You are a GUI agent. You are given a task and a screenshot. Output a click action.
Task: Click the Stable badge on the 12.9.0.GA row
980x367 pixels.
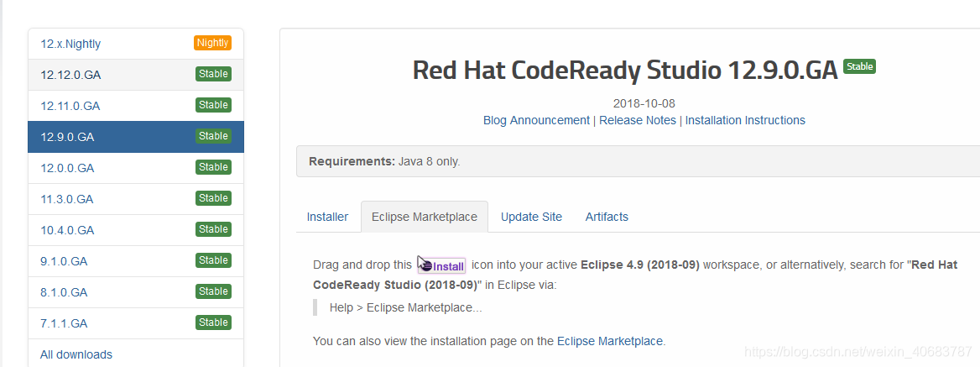click(213, 136)
